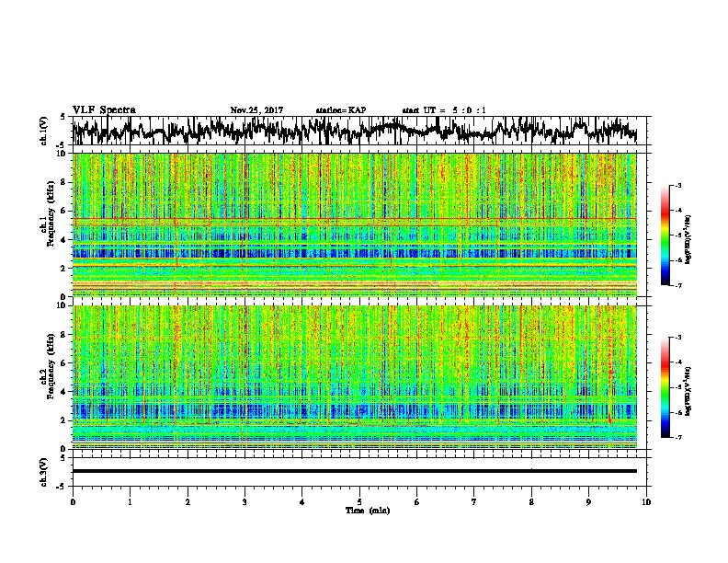The height and width of the screenshot is (563, 728).
Task: Click time axis tick label "0"
Action: click(73, 501)
